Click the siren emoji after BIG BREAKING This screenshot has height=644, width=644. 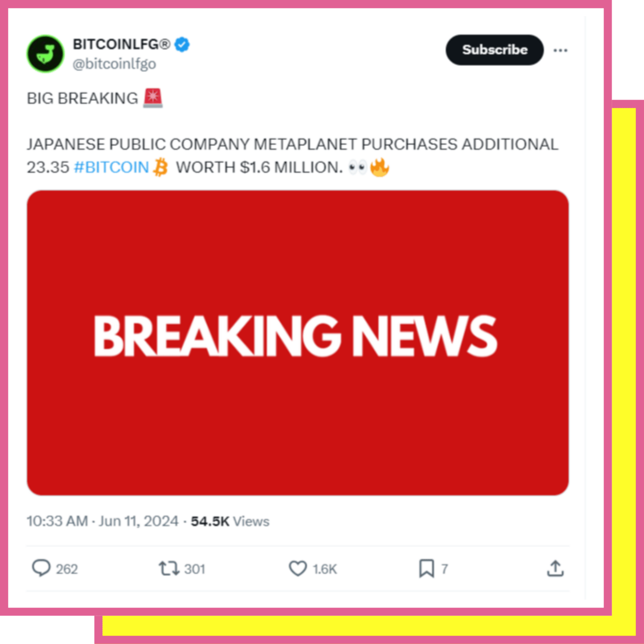153,98
